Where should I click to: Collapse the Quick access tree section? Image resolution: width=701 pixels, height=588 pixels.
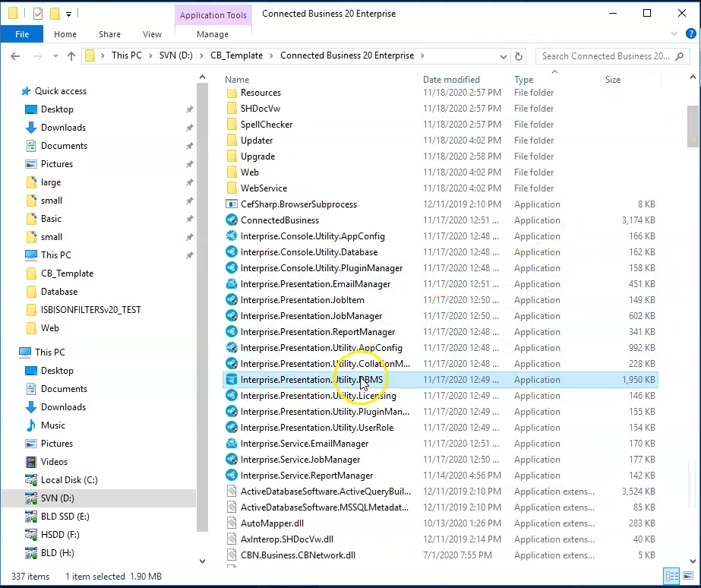[16, 91]
